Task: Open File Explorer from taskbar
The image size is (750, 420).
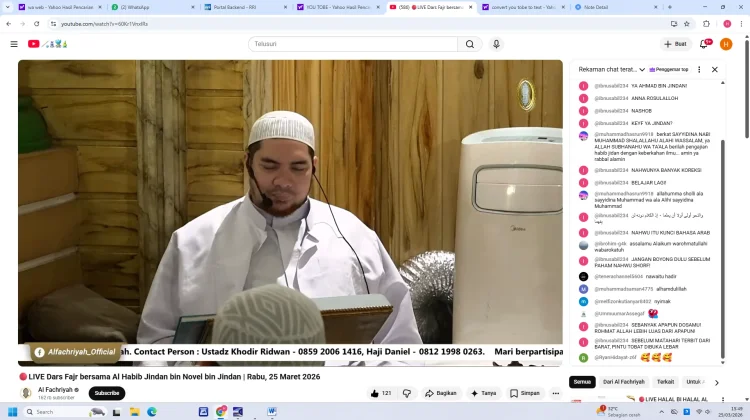Action: [135, 412]
